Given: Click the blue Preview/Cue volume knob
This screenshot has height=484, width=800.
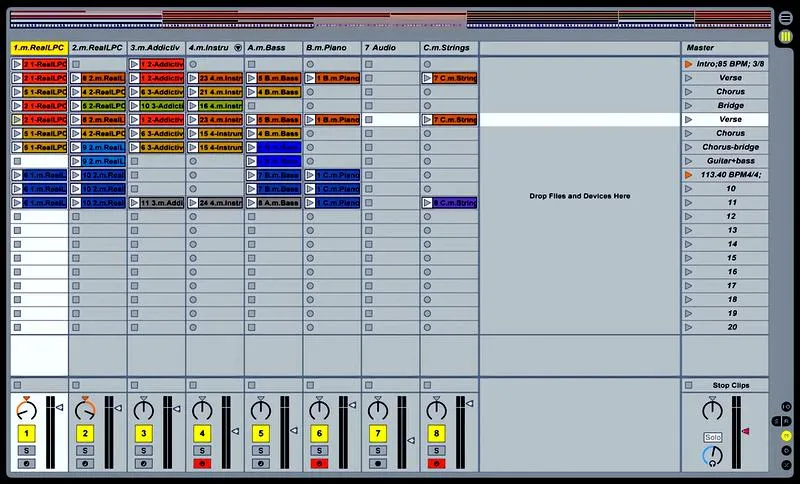Looking at the screenshot, I should pyautogui.click(x=713, y=455).
